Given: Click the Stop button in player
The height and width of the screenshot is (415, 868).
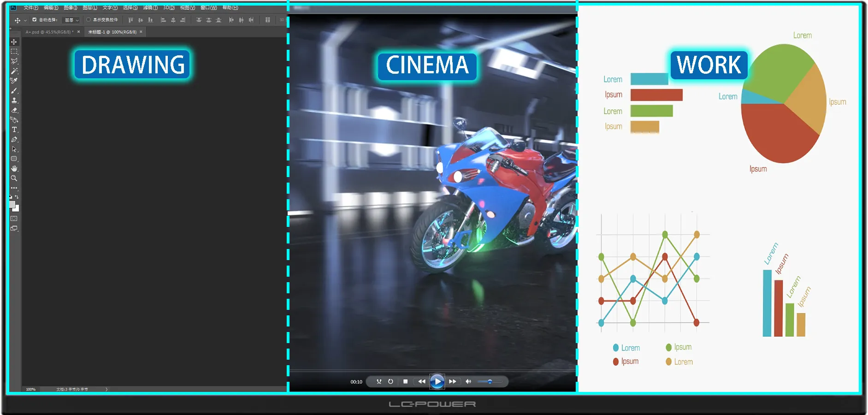Looking at the screenshot, I should [405, 381].
